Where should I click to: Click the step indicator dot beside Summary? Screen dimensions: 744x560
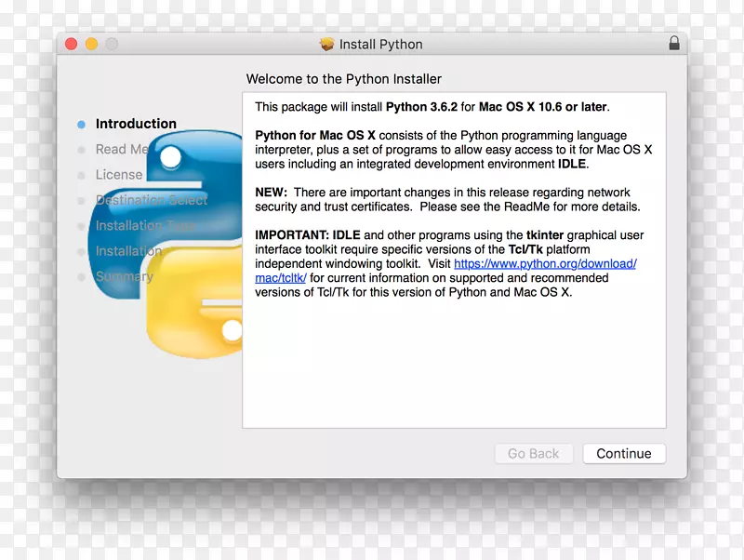pos(83,276)
